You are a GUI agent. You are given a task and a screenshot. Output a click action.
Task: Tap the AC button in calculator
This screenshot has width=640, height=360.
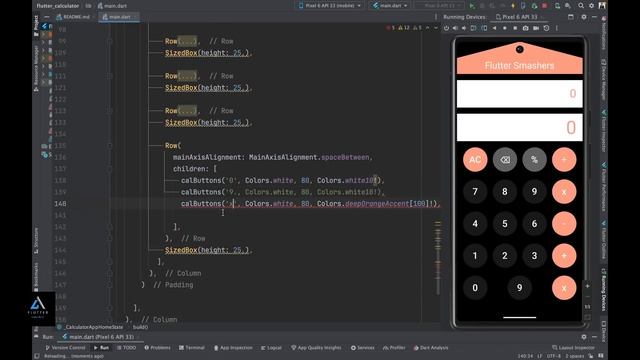475,160
